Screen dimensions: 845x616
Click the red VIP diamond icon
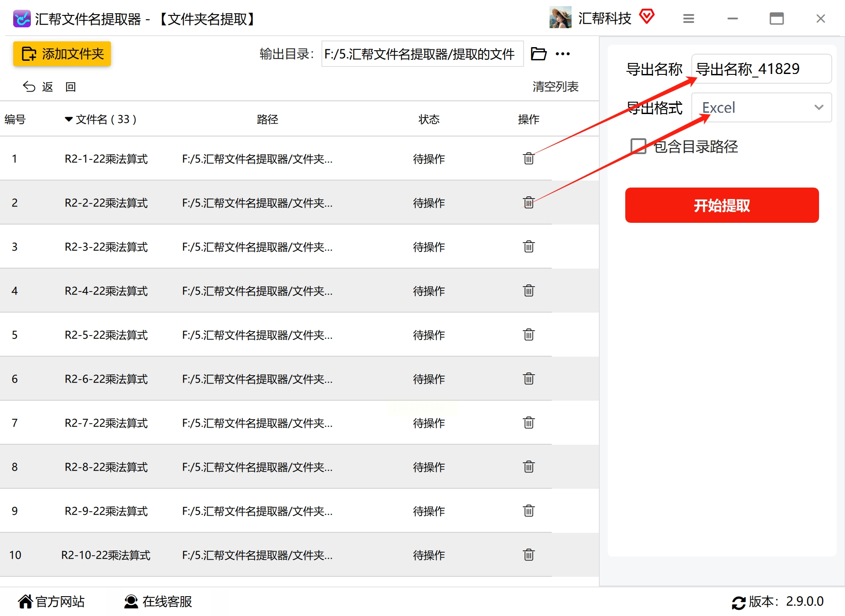coord(647,17)
